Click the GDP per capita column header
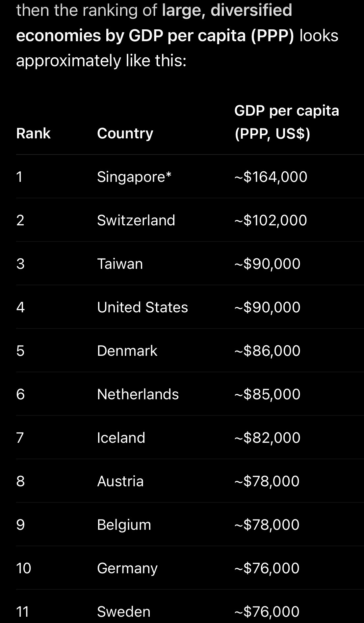The height and width of the screenshot is (623, 364). pos(287,122)
